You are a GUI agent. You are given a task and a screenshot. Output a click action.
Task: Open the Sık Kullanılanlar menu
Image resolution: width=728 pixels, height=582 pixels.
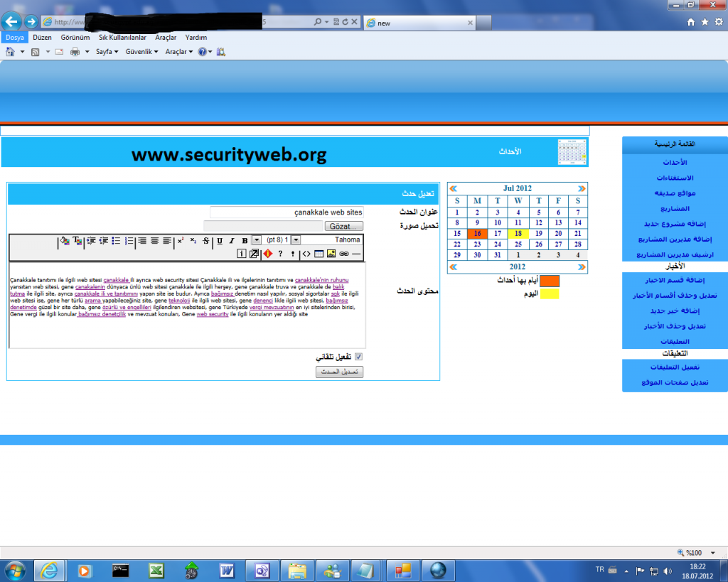pyautogui.click(x=122, y=38)
